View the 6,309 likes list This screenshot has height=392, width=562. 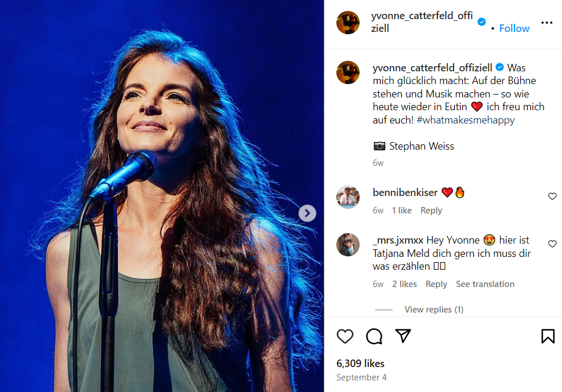(360, 364)
